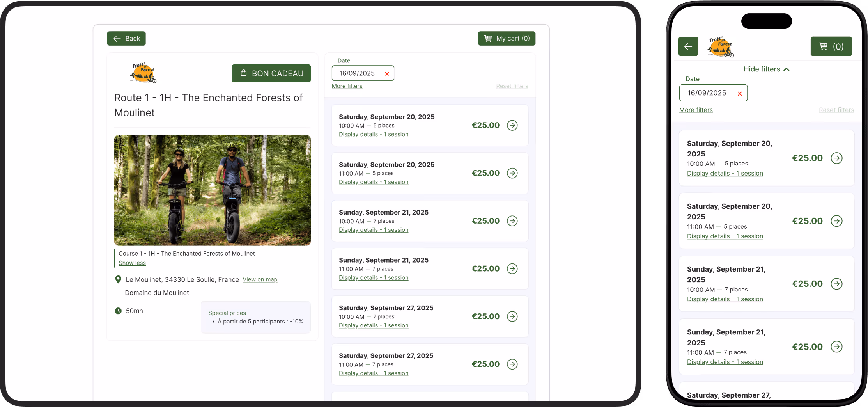Click the forest e-scooter riders photo

[213, 190]
